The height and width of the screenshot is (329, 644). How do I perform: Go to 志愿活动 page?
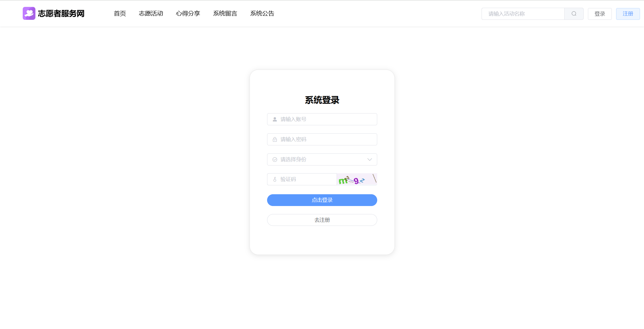(151, 14)
